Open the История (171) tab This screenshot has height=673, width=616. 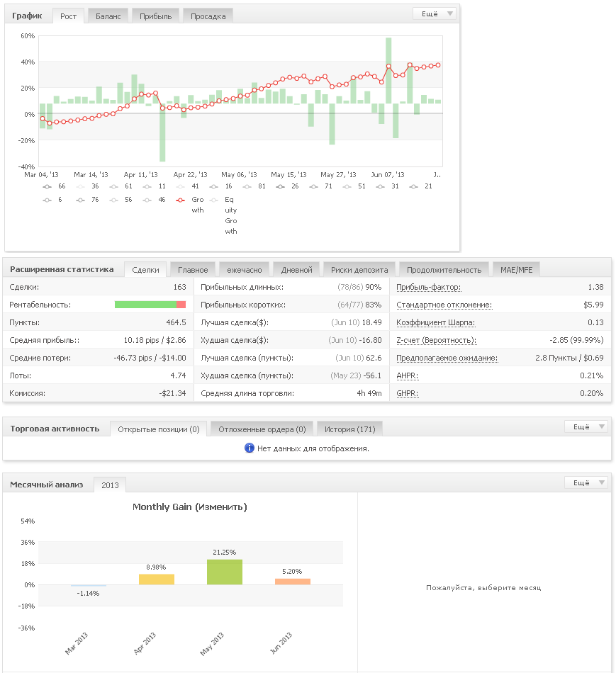(349, 429)
